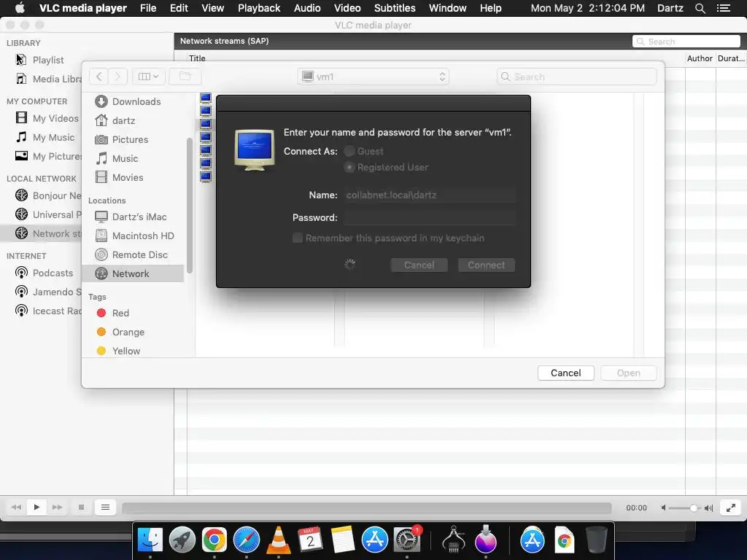Click the previous track button
This screenshot has width=747, height=560.
tap(16, 507)
